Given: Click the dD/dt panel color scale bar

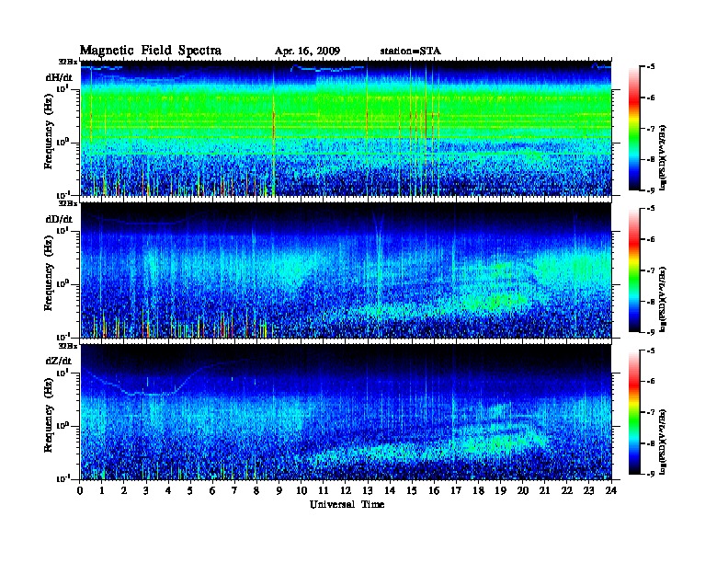Looking at the screenshot, I should coord(634,270).
